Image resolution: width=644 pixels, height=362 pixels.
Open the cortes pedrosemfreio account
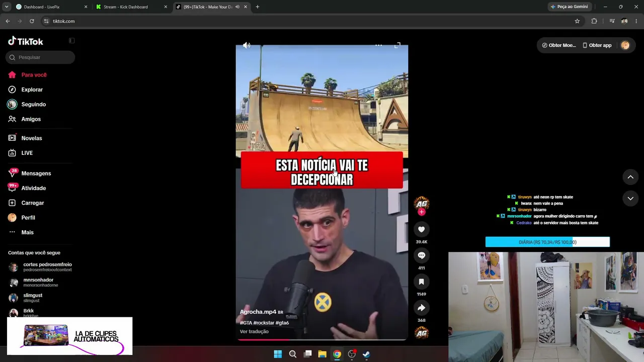coord(40,267)
